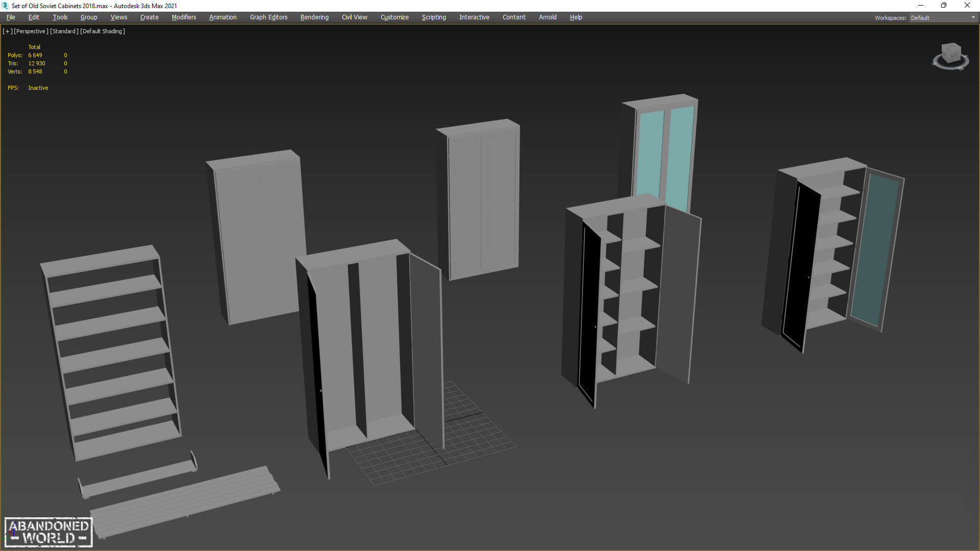Open the Civil View menu
Image resolution: width=980 pixels, height=551 pixels.
click(354, 17)
